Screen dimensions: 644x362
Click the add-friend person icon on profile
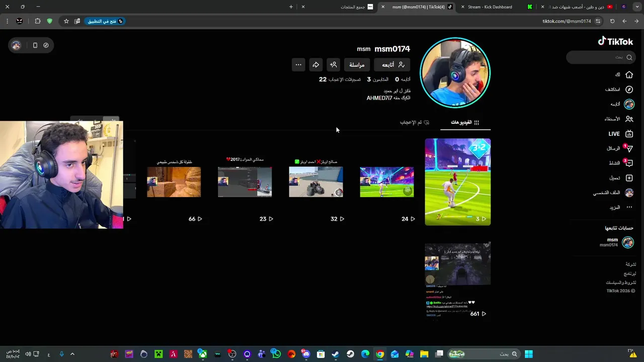tap(333, 65)
